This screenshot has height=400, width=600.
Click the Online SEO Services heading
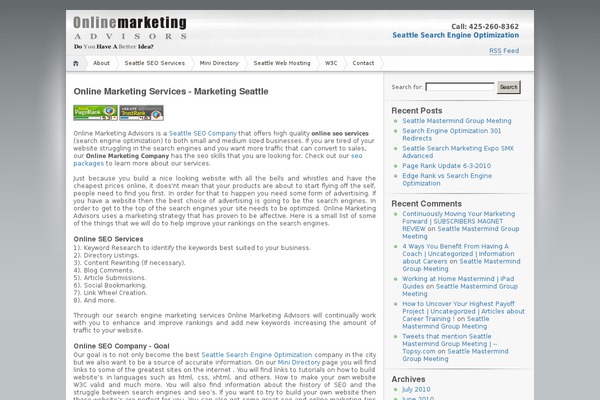coord(108,239)
